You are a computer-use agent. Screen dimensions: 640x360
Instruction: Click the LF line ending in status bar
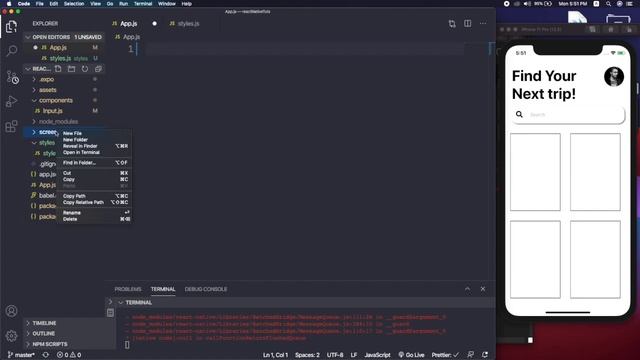click(353, 355)
